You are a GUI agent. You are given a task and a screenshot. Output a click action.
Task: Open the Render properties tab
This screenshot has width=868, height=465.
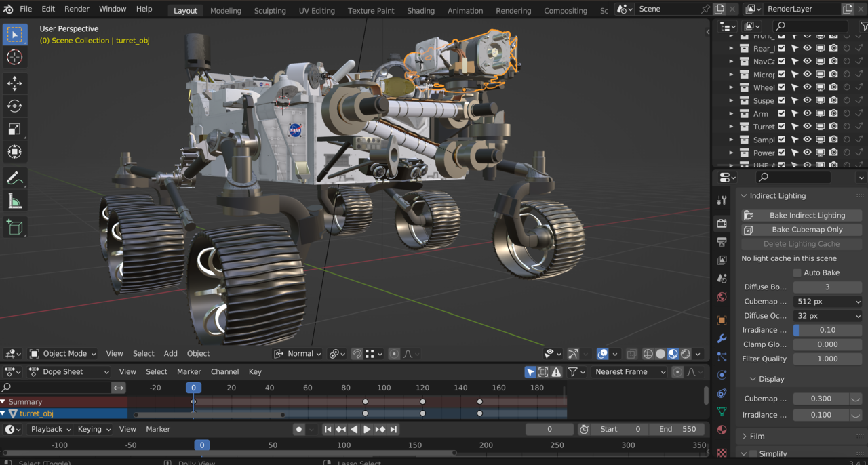tap(722, 223)
